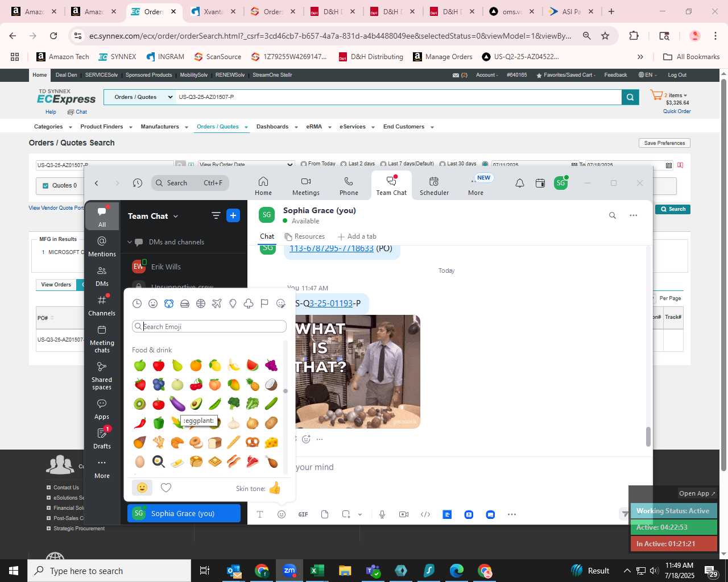Toggle the Quotes 0 checkbox
This screenshot has width=728, height=582.
click(46, 185)
